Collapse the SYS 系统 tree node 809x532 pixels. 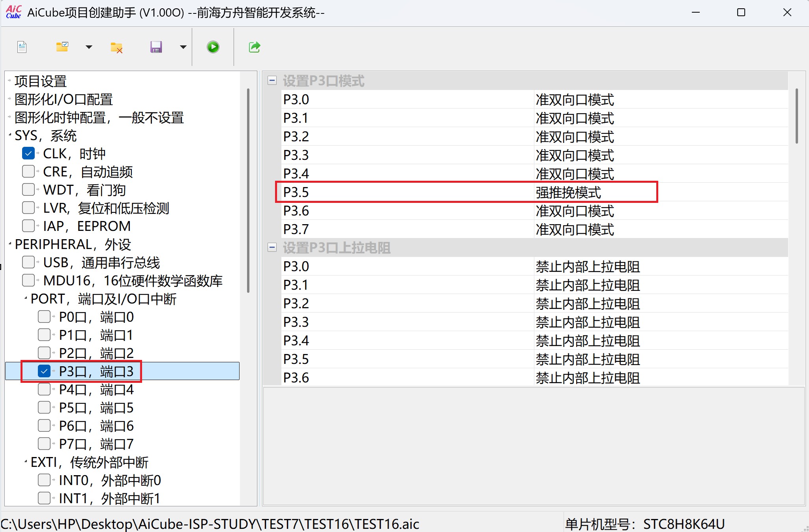click(x=10, y=135)
